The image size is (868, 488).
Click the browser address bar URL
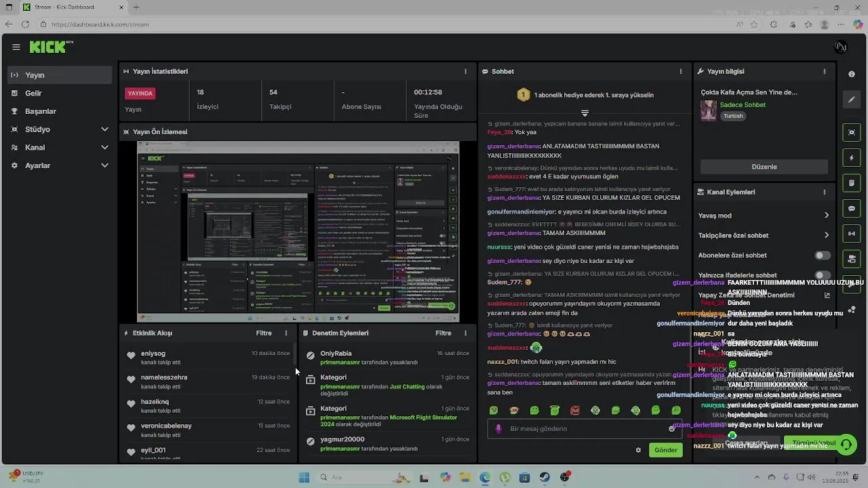pos(100,24)
